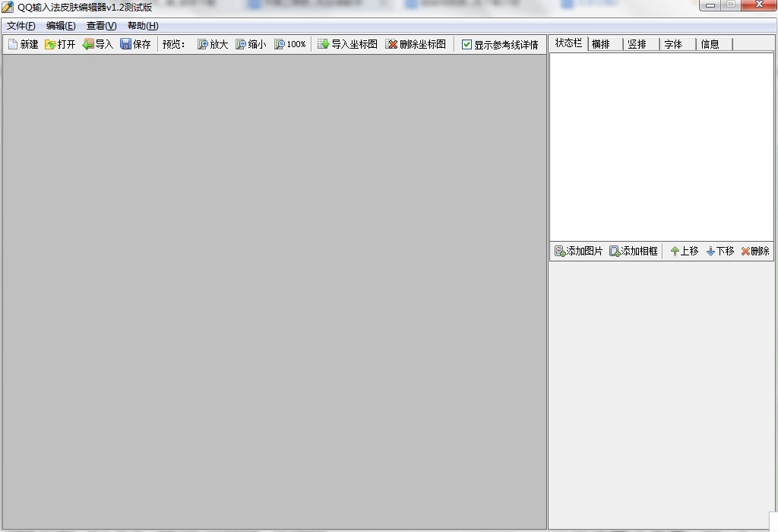Image resolution: width=778 pixels, height=532 pixels.
Task: Minimize the skin editor window
Action: (x=710, y=5)
